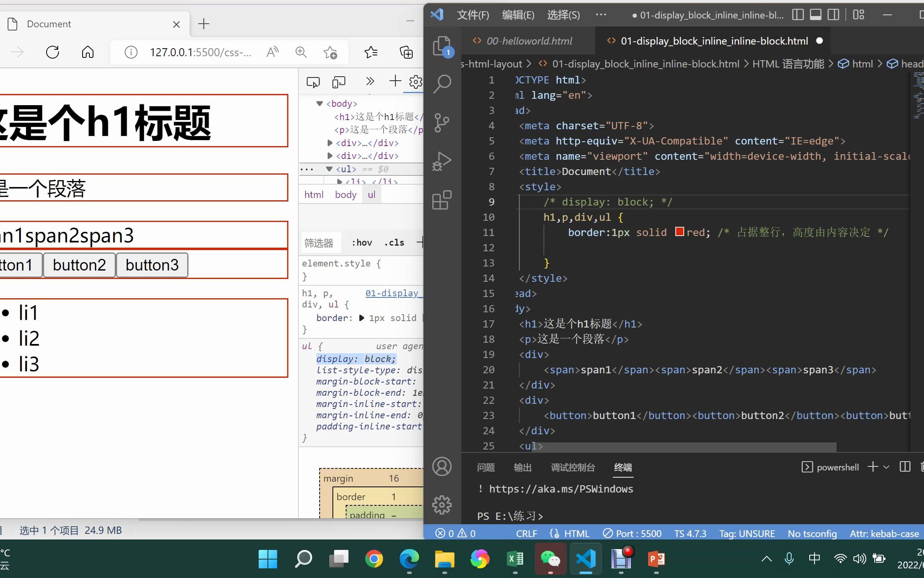
Task: Click the browser address bar
Action: click(201, 52)
